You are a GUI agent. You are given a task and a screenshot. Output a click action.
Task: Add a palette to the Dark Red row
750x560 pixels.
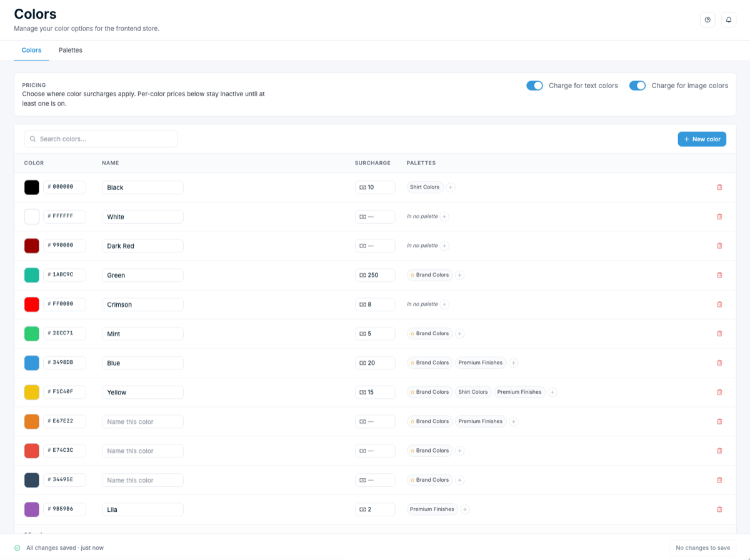point(444,246)
